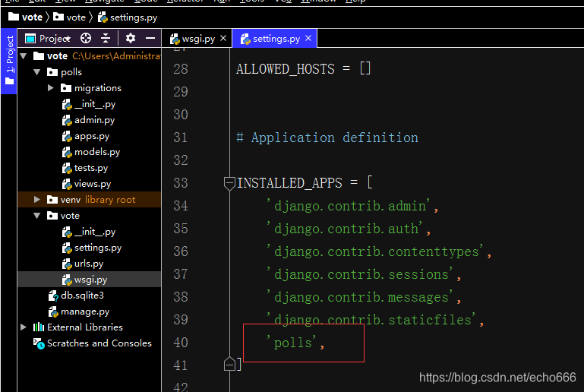Open views.py in project tree
This screenshot has height=392, width=584.
93,184
